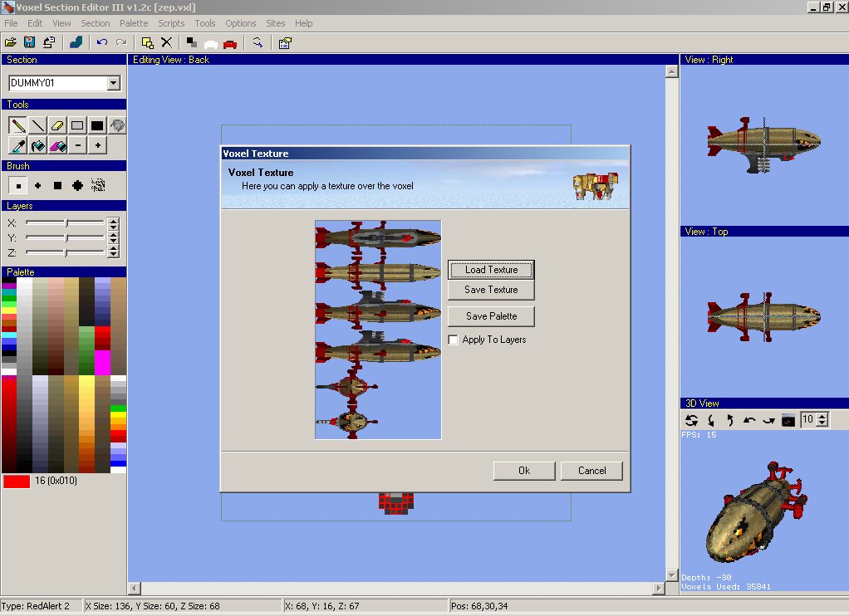Decrease the Y layer stepper
The height and width of the screenshot is (616, 849).
coord(113,241)
